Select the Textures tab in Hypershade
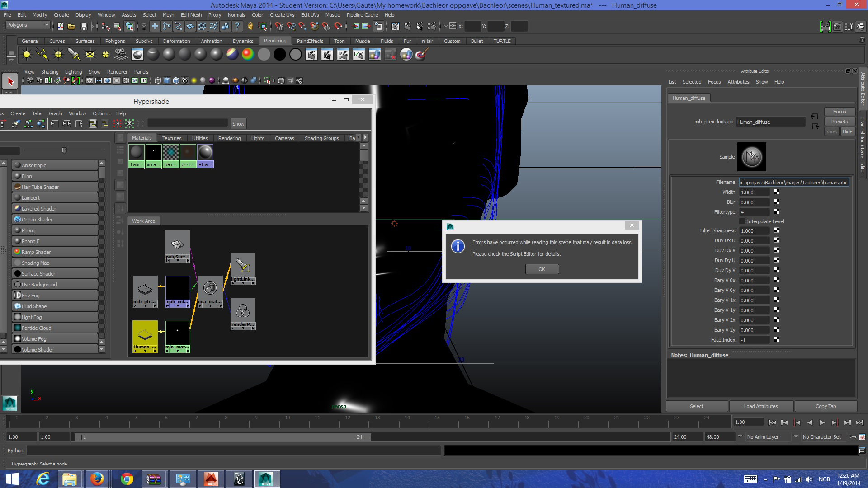The height and width of the screenshot is (488, 868). [172, 138]
